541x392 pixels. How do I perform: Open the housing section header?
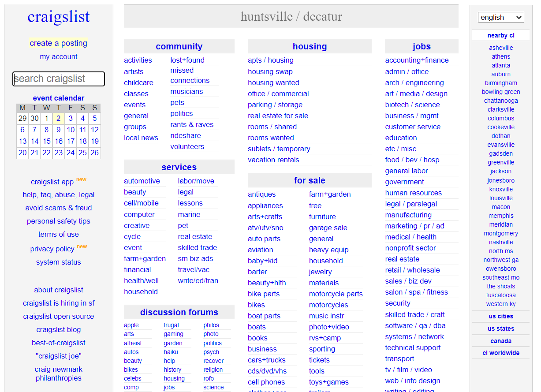click(310, 46)
